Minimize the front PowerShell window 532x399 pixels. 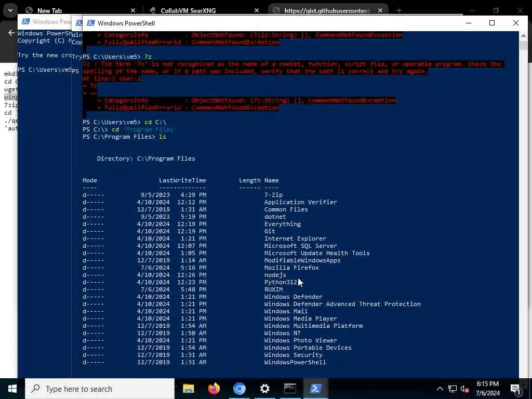click(469, 23)
